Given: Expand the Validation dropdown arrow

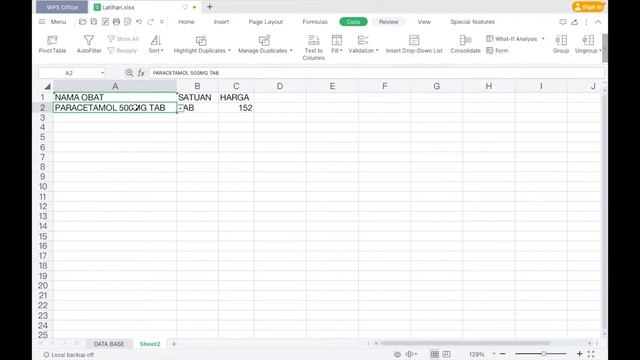Looking at the screenshot, I should click(x=377, y=51).
